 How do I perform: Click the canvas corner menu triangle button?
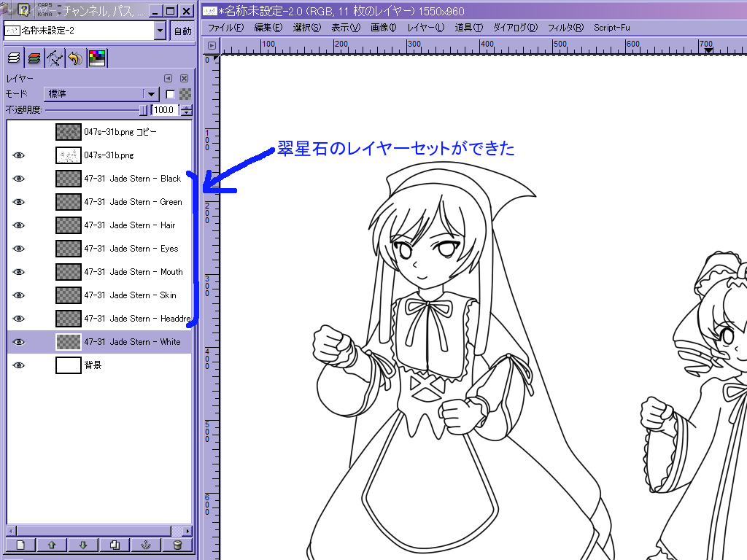coord(212,45)
